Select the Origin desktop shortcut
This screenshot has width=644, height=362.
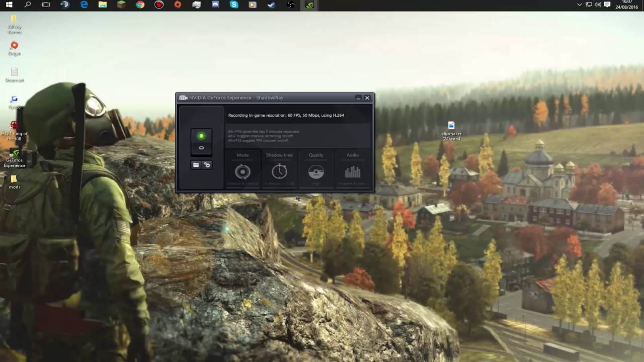(14, 49)
